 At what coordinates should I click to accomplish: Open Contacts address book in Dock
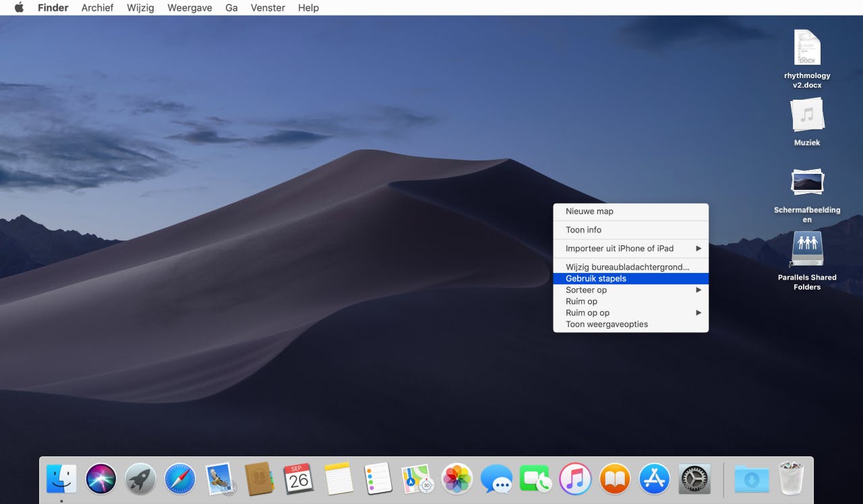click(259, 479)
